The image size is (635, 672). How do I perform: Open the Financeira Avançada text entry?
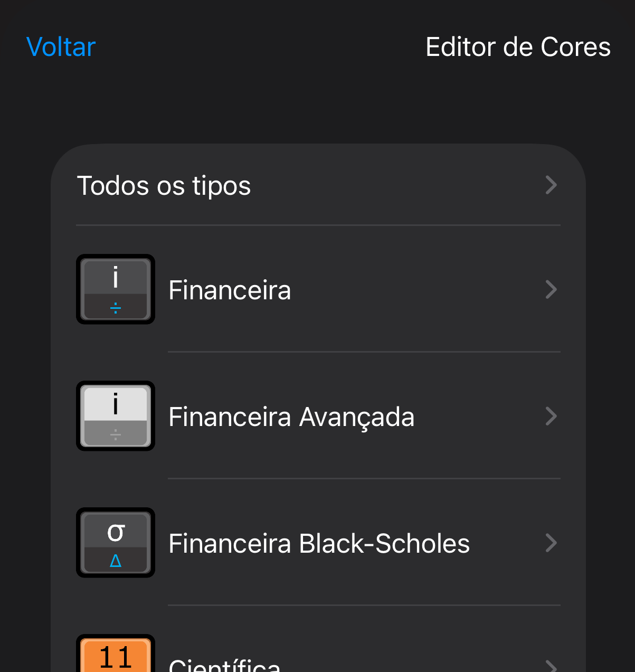[x=291, y=417]
